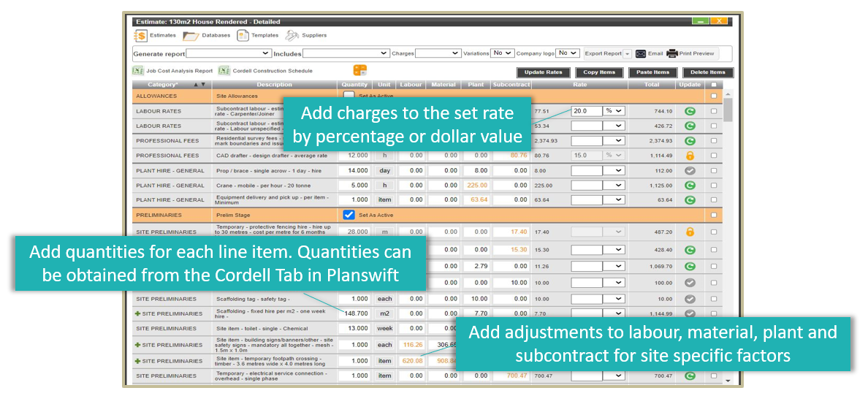Click the scrollbar down arrow at the table bottom
The image size is (868, 396).
(728, 381)
